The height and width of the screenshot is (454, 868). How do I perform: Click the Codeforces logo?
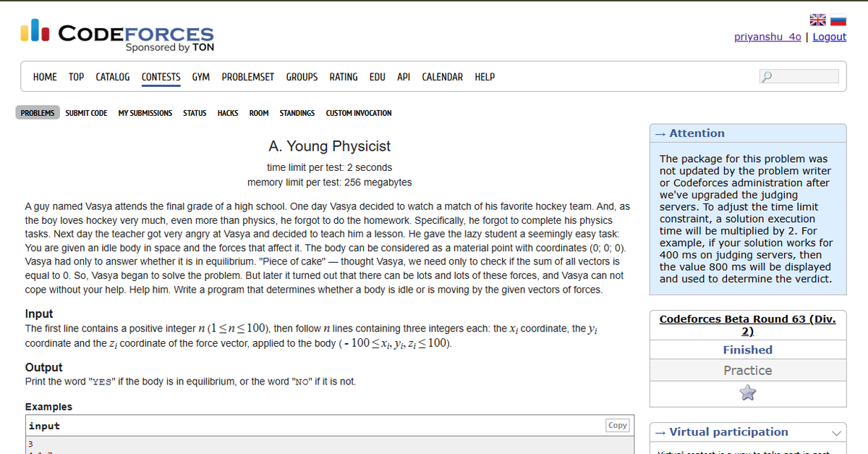(x=118, y=37)
